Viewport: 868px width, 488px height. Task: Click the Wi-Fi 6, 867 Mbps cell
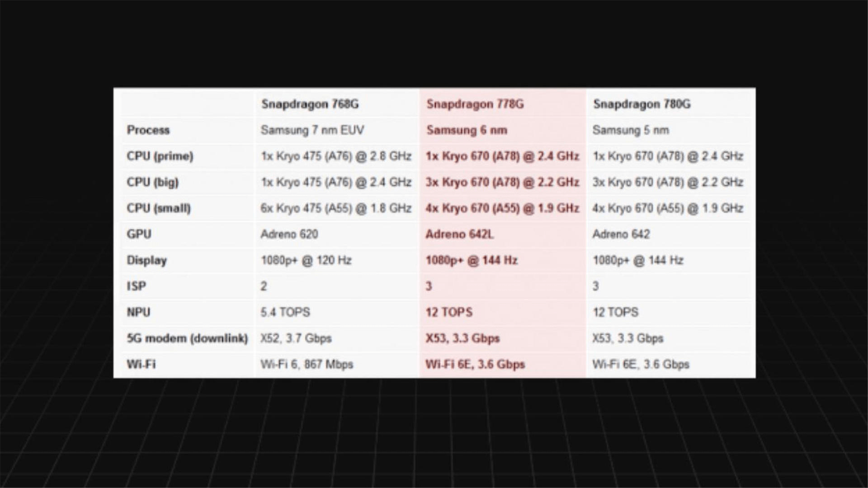[307, 364]
